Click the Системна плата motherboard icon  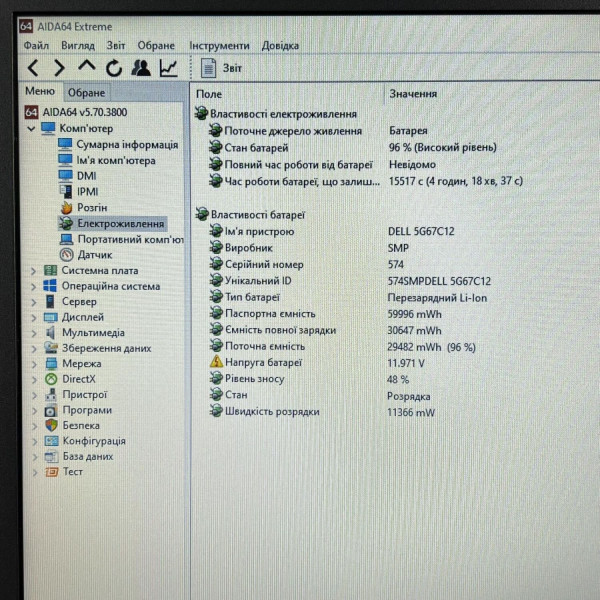(50, 271)
